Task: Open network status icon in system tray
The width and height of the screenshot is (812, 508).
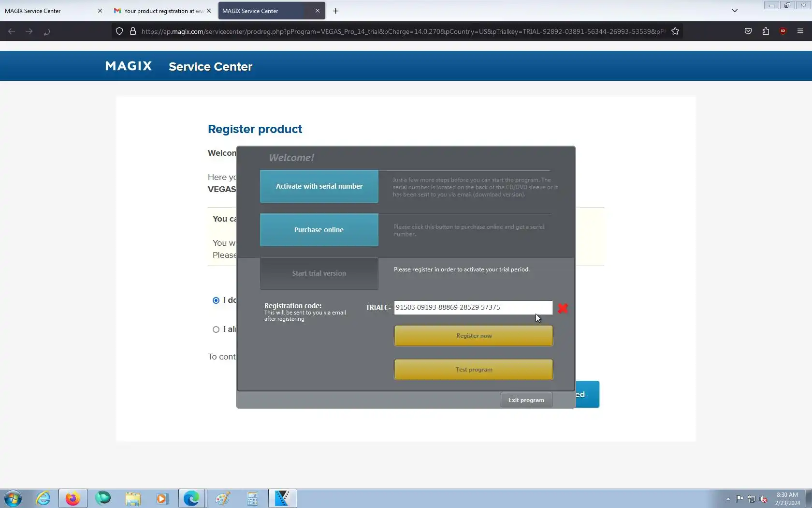Action: pos(752,499)
